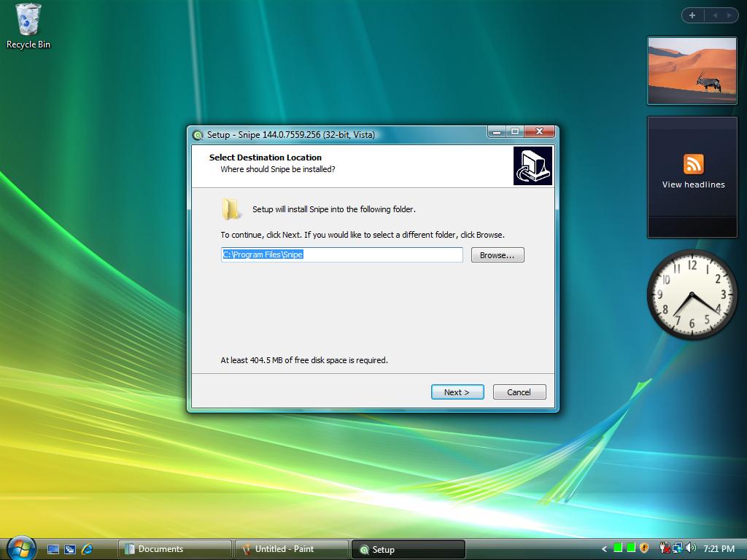Switch to Untitled - Paint taskbar button
747x560 pixels.
292,549
